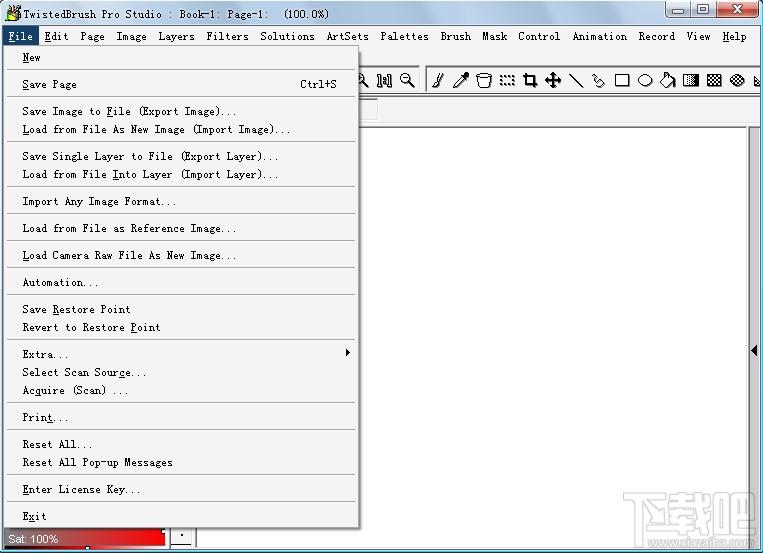This screenshot has height=553, width=763.
Task: Click the zoom out magnifier icon
Action: (x=407, y=80)
